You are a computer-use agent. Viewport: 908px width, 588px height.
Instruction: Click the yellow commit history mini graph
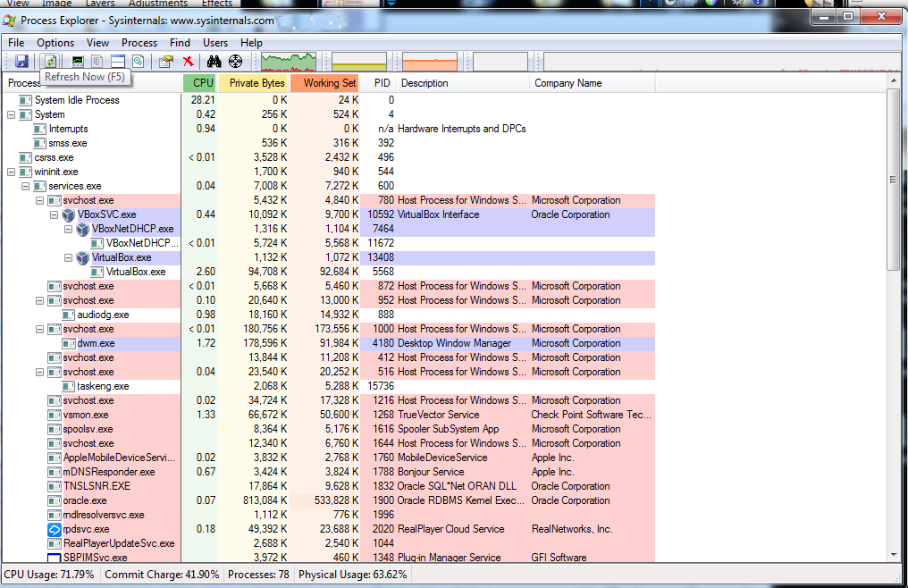click(x=359, y=62)
